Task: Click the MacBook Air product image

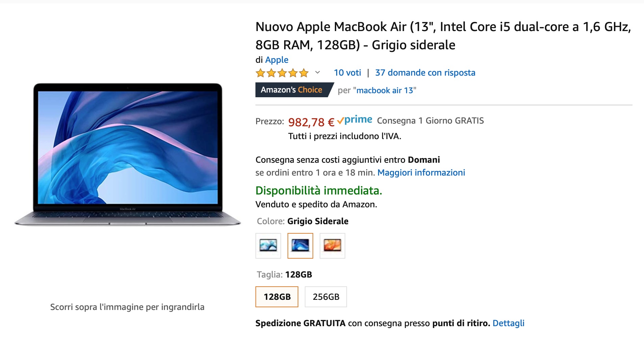Action: (128, 154)
